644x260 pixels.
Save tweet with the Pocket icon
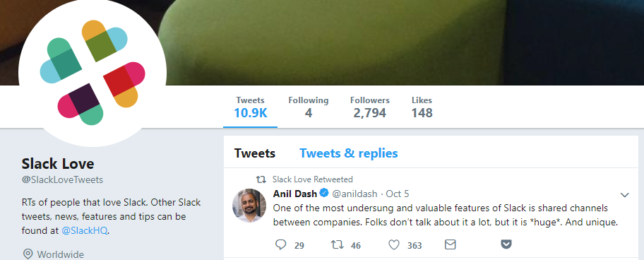[506, 244]
